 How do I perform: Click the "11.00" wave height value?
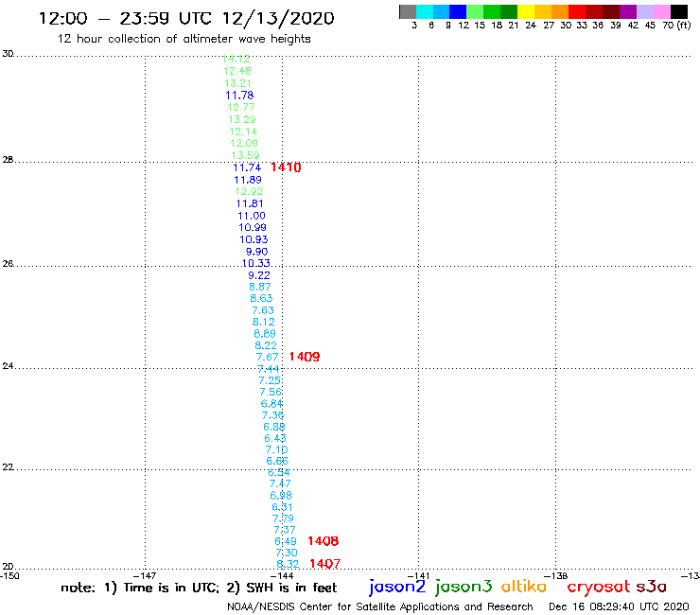pyautogui.click(x=252, y=216)
